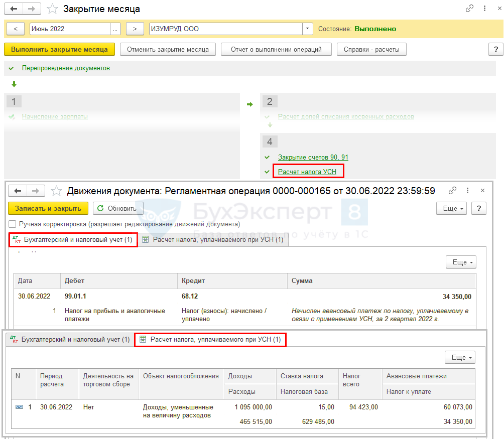Click Записать и закрыть button
504x439 pixels.
click(48, 208)
